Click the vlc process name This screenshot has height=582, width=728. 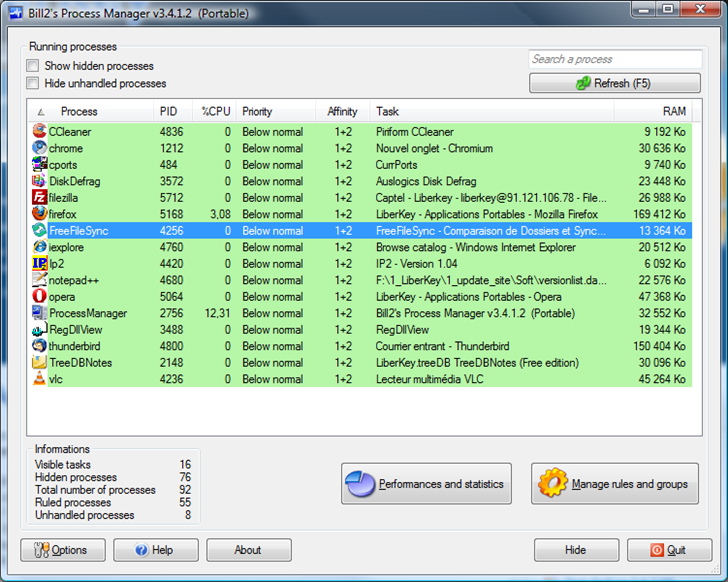[x=56, y=379]
